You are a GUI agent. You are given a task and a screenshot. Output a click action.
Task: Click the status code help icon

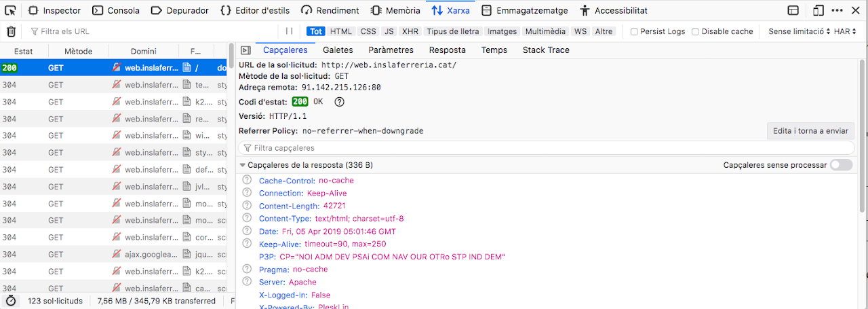(x=340, y=102)
